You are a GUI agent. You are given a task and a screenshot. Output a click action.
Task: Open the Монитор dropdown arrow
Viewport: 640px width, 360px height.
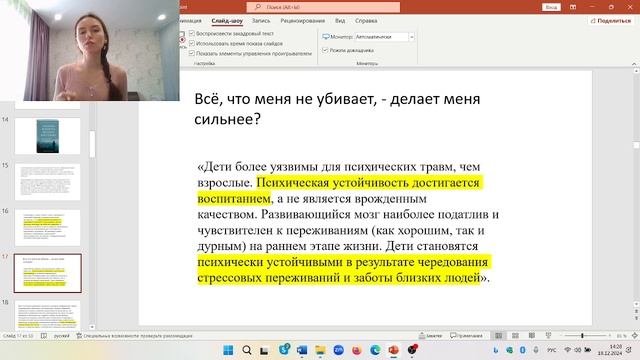(x=411, y=37)
